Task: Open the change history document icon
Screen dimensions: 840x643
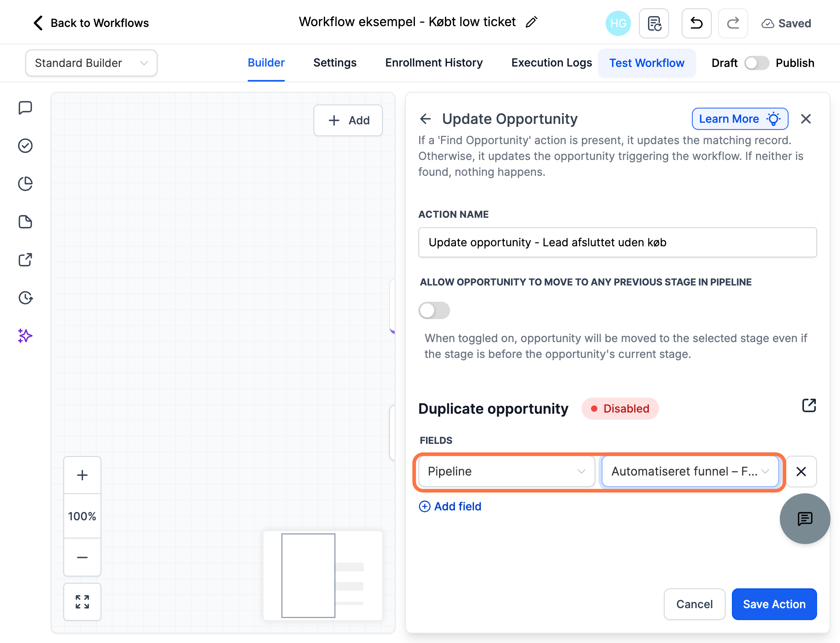Action: point(654,23)
